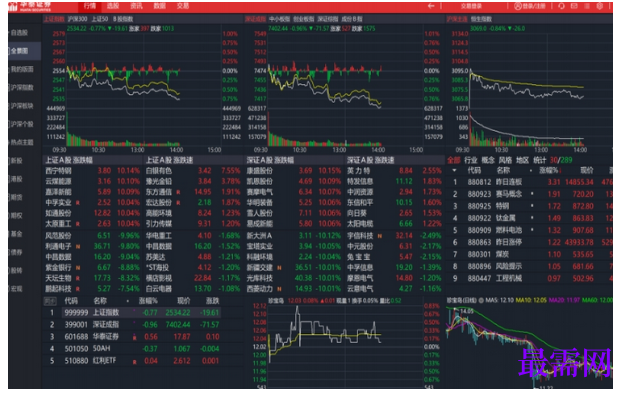Image resolution: width=630 pixels, height=394 pixels.
Task: Switch to the 资讯 top menu tab
Action: coord(136,6)
